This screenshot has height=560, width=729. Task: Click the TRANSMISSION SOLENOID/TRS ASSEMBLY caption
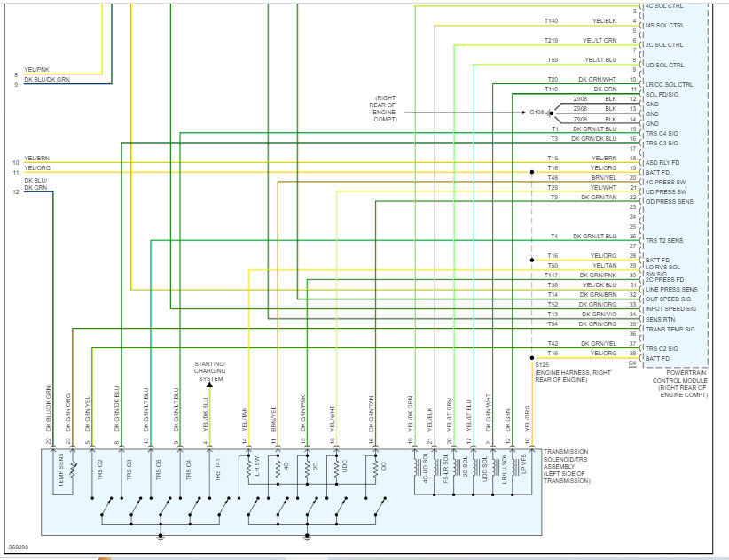point(567,466)
